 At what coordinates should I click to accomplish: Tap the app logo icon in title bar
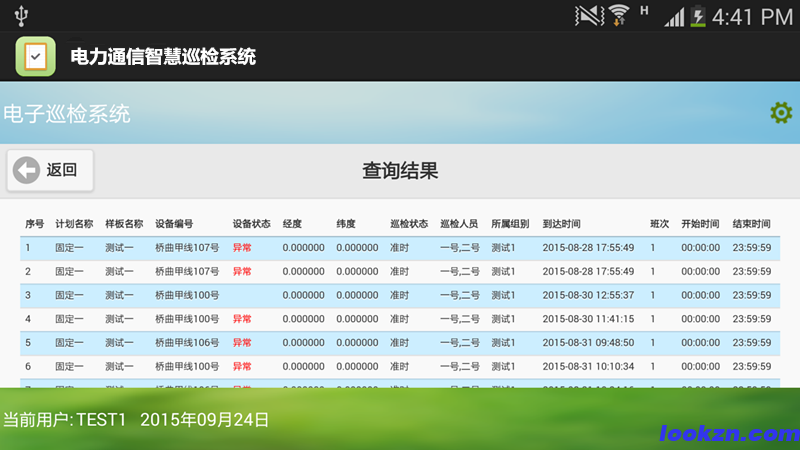35,56
